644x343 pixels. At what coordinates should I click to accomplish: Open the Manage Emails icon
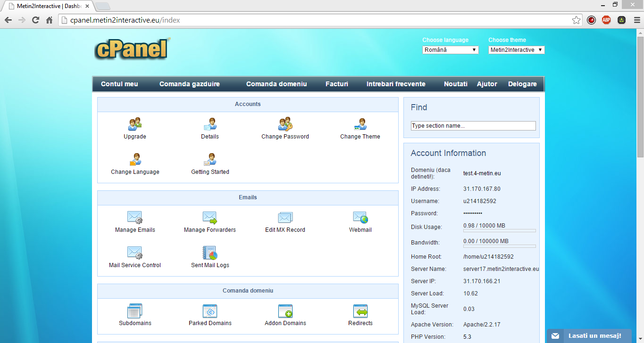click(135, 218)
